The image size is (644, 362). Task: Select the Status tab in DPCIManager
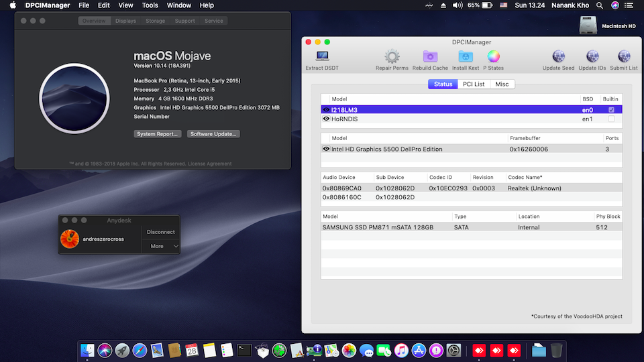443,84
